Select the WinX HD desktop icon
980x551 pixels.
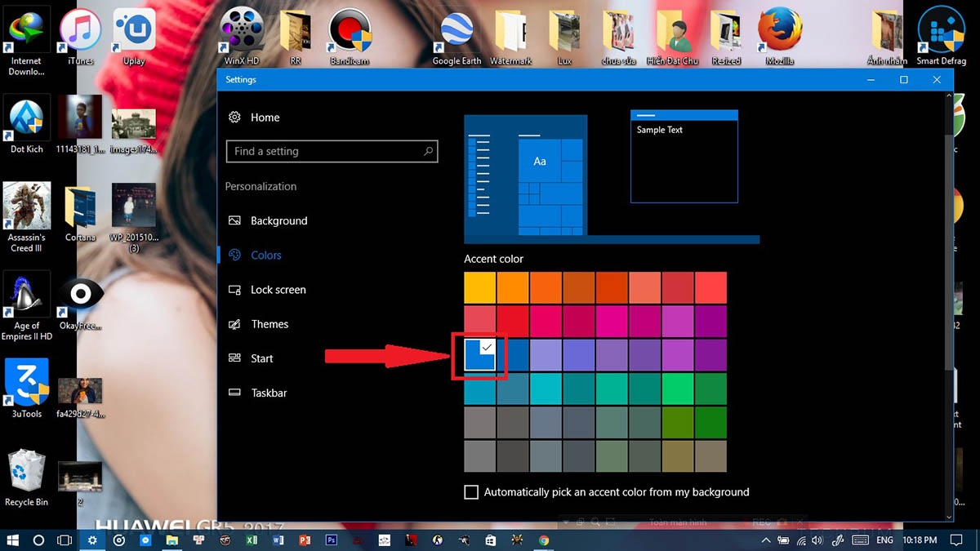click(242, 38)
